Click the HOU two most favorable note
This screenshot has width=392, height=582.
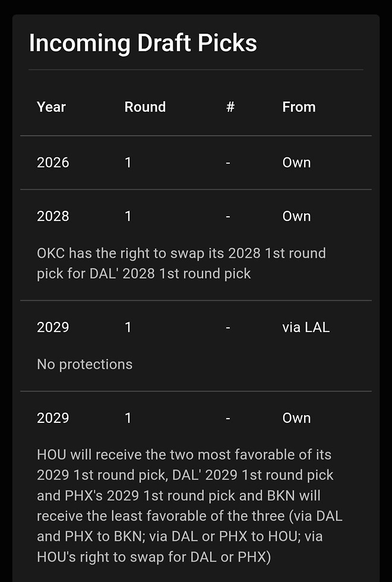[189, 505]
